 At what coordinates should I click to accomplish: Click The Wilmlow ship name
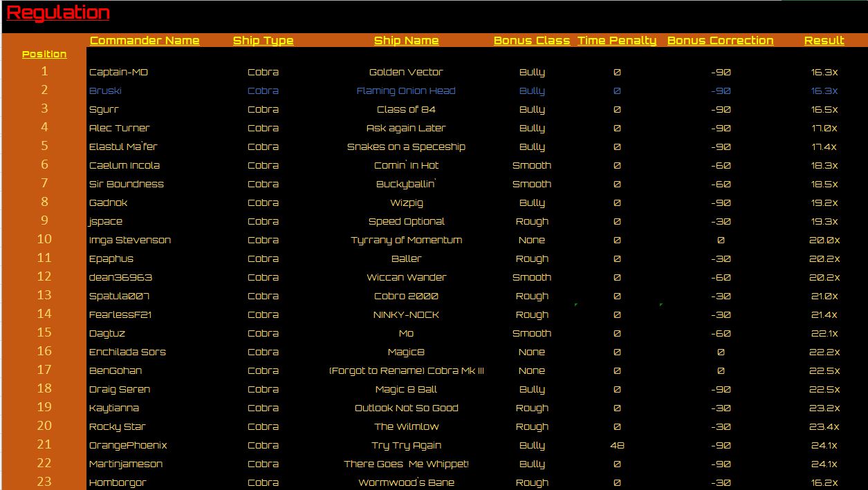pyautogui.click(x=406, y=426)
